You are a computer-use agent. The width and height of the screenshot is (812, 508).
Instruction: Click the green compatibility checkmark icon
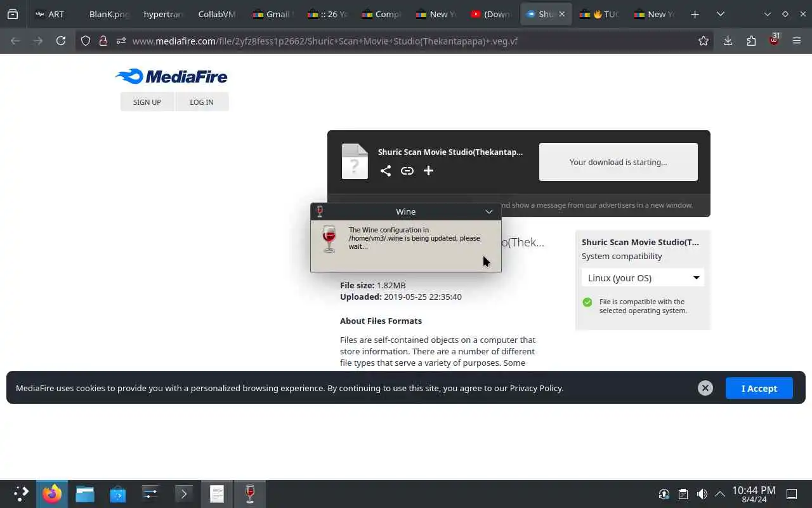(x=587, y=302)
